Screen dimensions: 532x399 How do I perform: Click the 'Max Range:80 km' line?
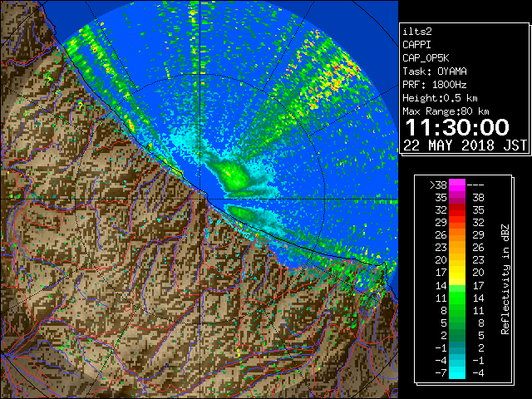pos(446,111)
